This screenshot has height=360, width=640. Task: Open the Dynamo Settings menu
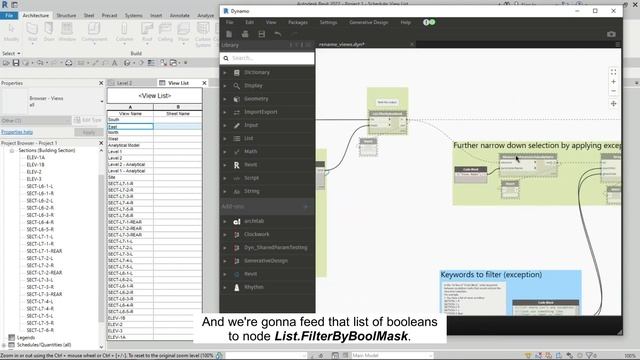[328, 22]
